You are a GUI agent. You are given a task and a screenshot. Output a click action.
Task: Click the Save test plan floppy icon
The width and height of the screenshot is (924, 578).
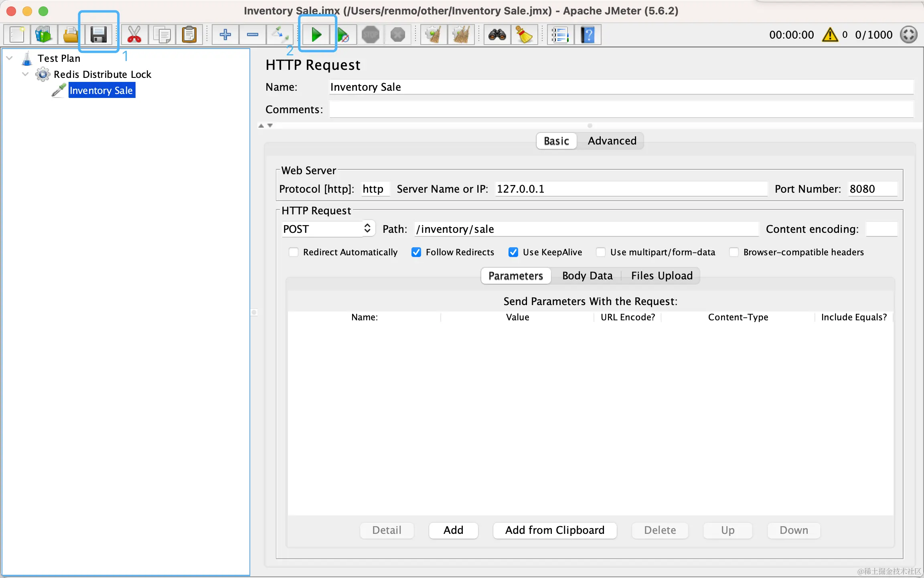point(98,35)
